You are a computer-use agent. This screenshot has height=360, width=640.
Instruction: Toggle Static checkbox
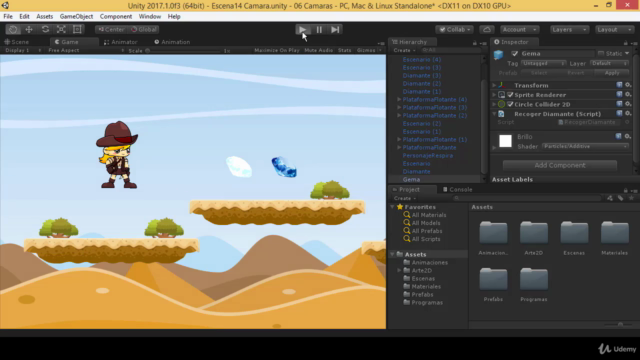click(601, 53)
